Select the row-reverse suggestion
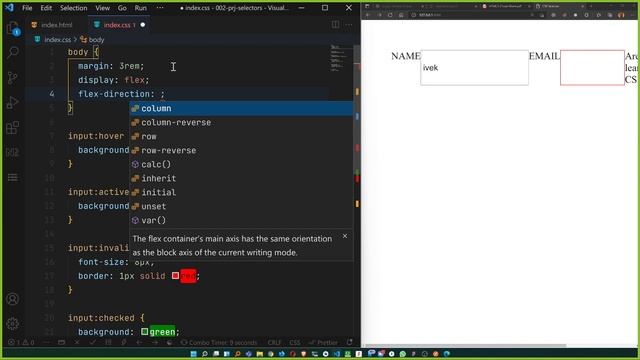640x360 pixels. pos(241,150)
